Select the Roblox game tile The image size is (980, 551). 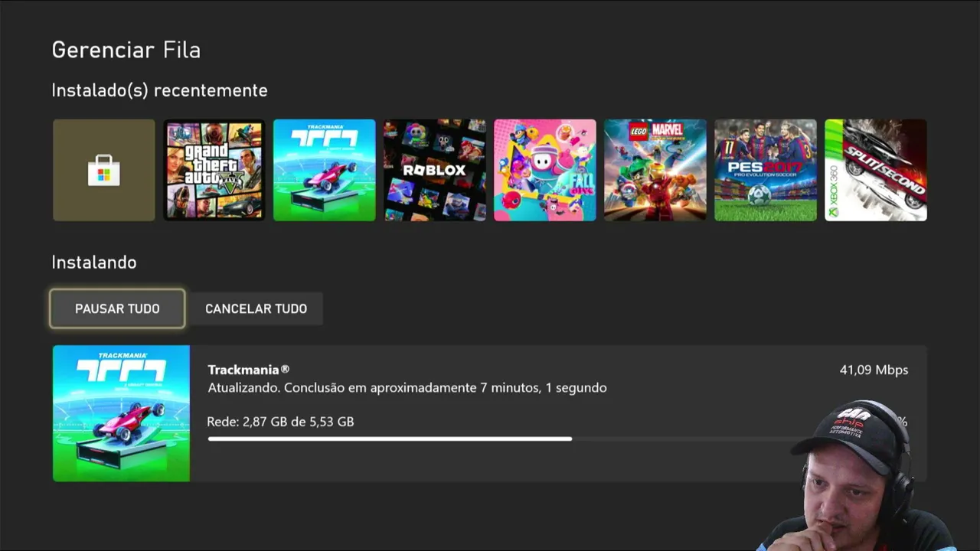(x=435, y=170)
